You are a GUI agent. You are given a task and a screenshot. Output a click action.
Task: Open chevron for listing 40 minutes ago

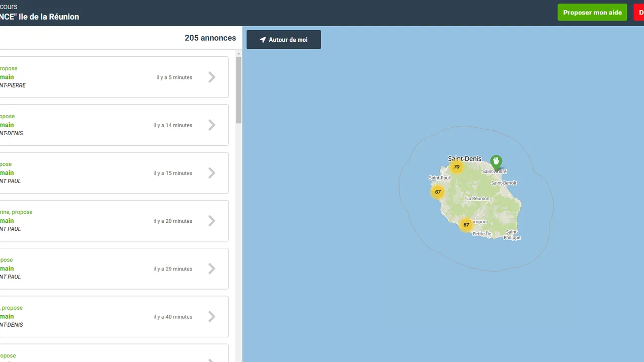pyautogui.click(x=212, y=317)
